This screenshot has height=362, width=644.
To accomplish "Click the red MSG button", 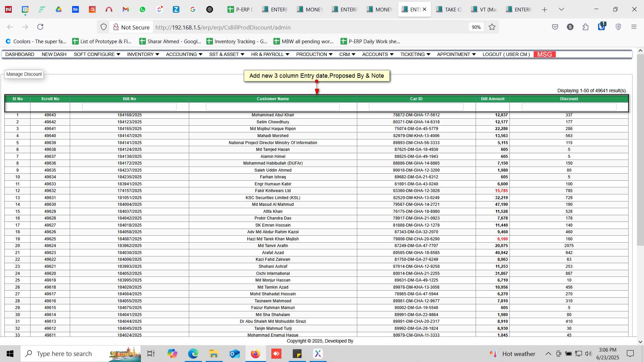I will coord(544,54).
